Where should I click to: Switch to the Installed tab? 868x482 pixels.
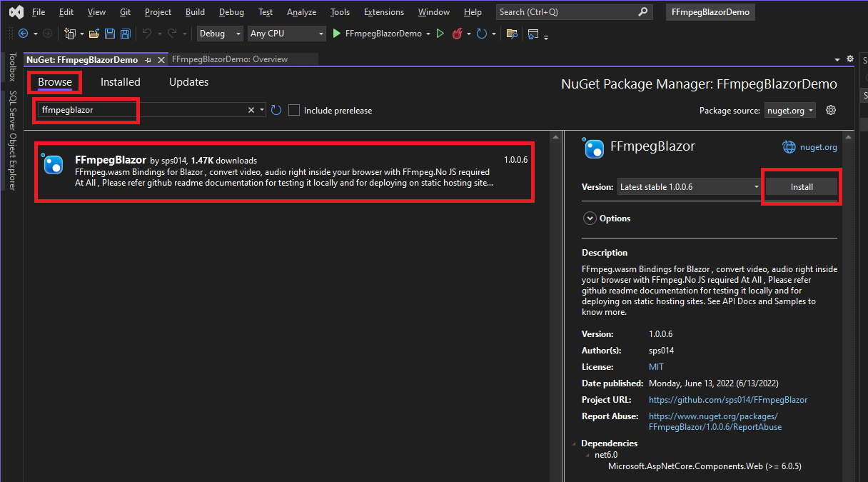[121, 82]
